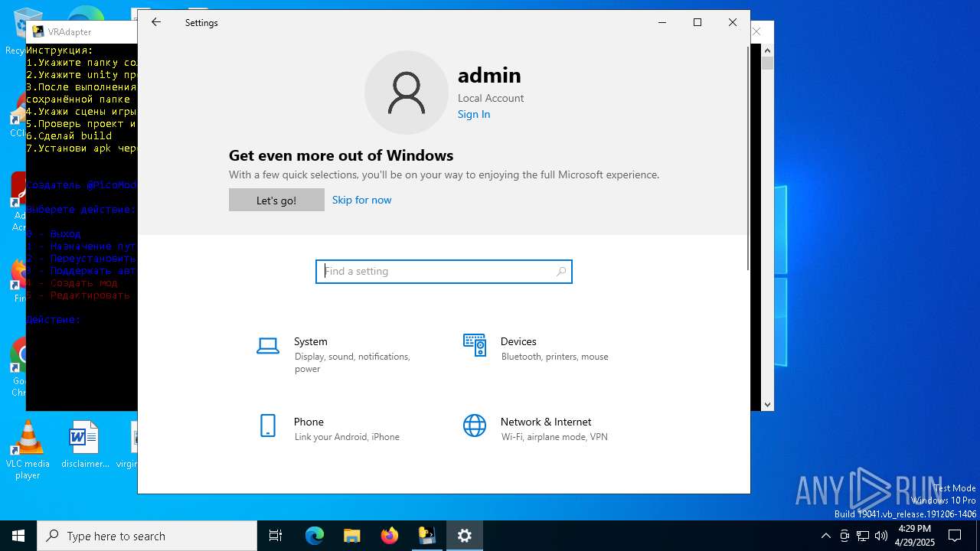
Task: Click the Google Chrome desktop icon
Action: click(18, 367)
